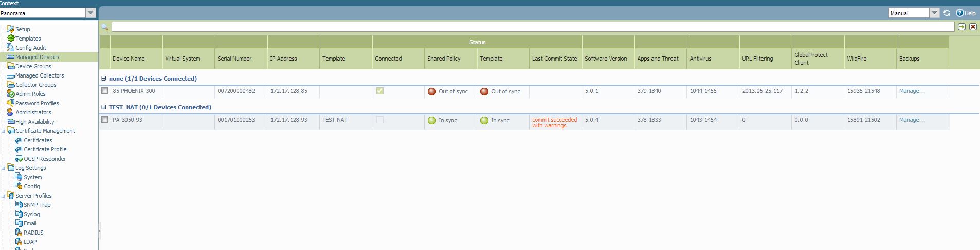Click 'commit succeeded with warnings' link
Screen dimensions: 980x250
click(554, 122)
